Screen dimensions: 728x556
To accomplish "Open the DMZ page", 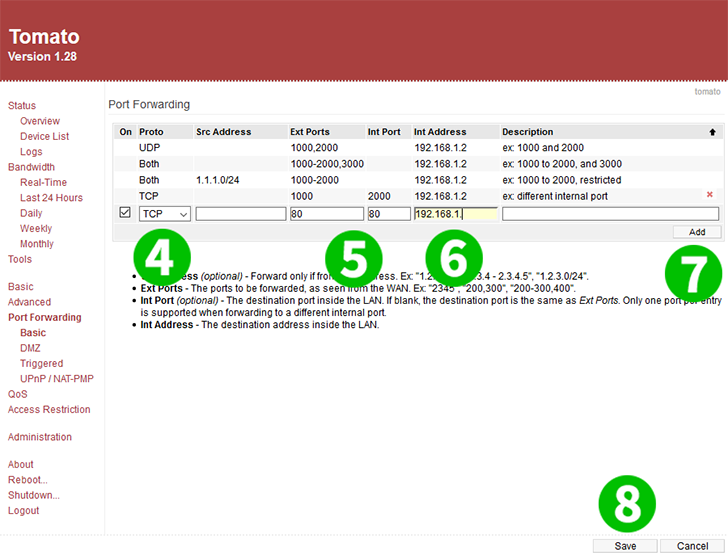I will (30, 348).
